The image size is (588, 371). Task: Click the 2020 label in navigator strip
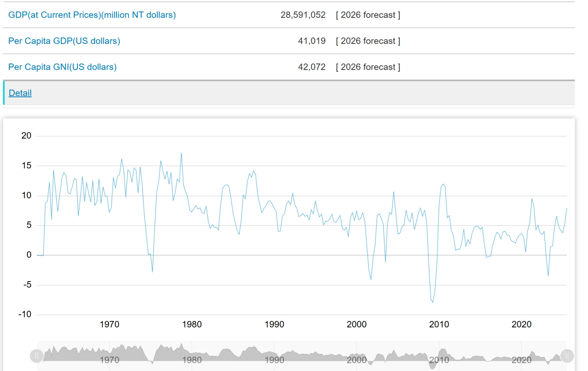pos(521,360)
